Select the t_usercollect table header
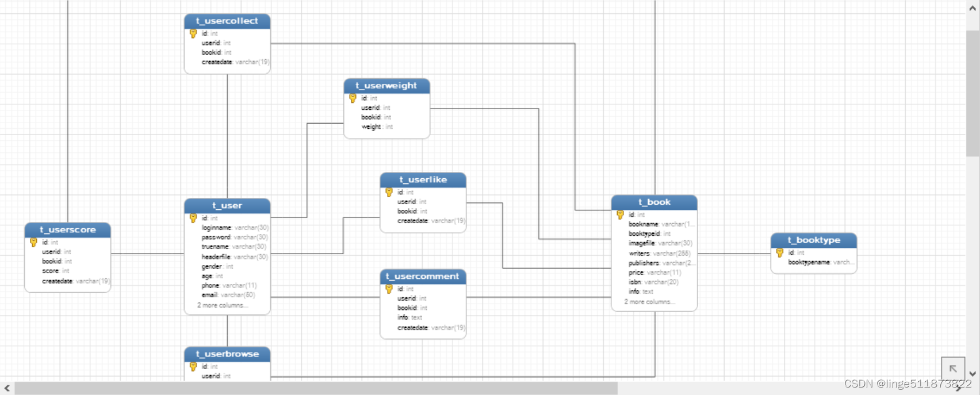Screen dimensions: 980x395 [227, 21]
